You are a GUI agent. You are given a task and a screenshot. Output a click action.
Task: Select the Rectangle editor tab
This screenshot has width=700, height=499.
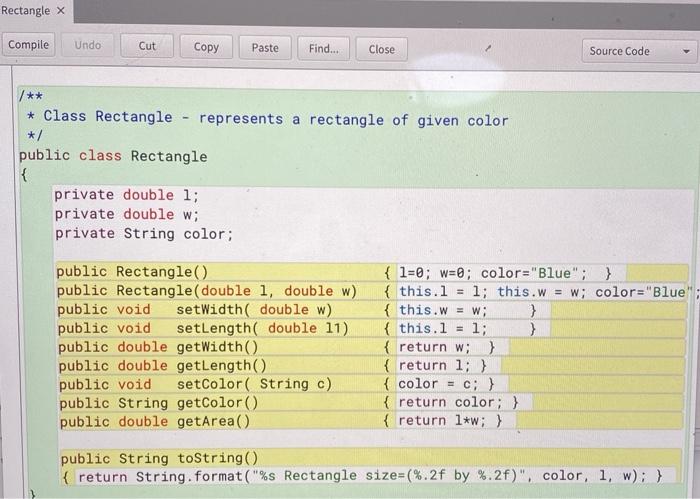[25, 10]
